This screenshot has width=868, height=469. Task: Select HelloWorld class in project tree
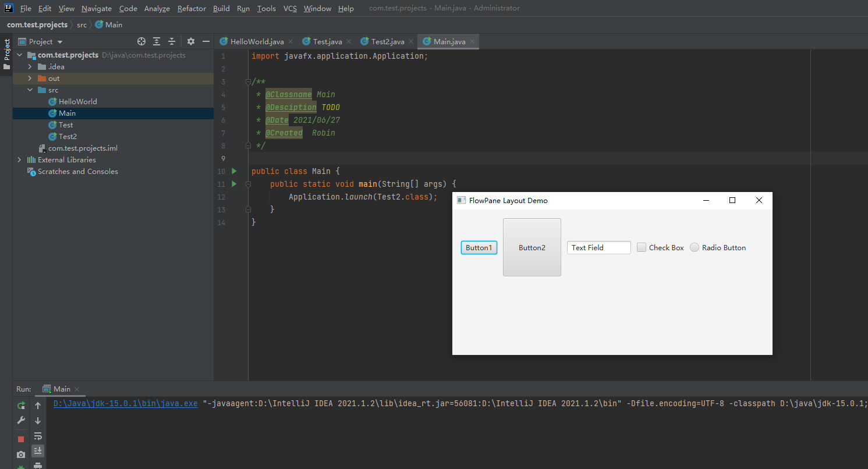77,102
